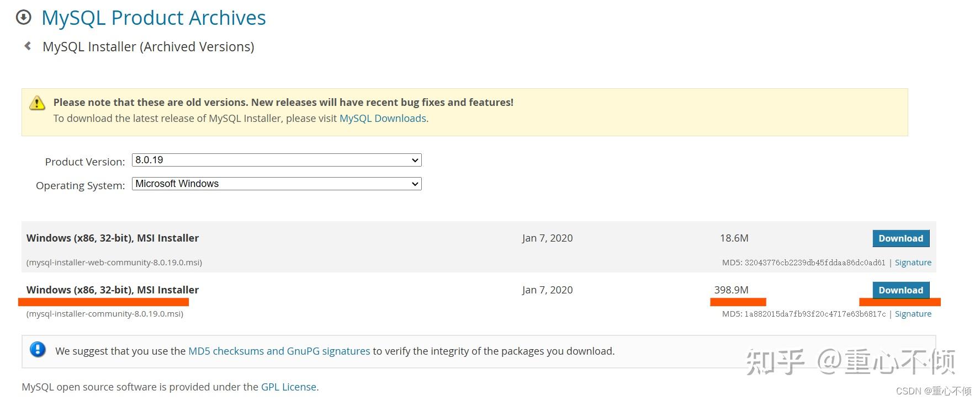The width and height of the screenshot is (980, 401).
Task: Click the MySQL Product Archives heading
Action: (x=153, y=18)
